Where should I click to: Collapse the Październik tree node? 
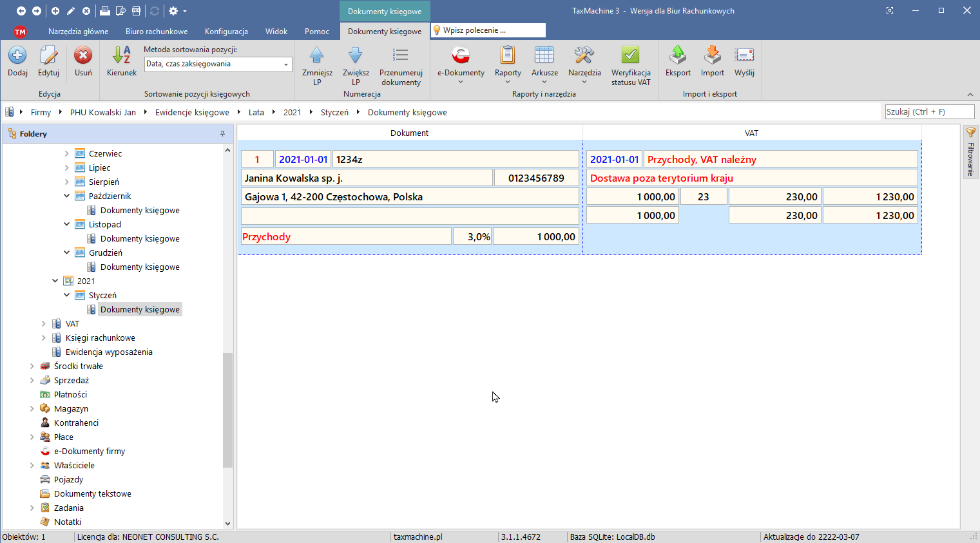[67, 196]
